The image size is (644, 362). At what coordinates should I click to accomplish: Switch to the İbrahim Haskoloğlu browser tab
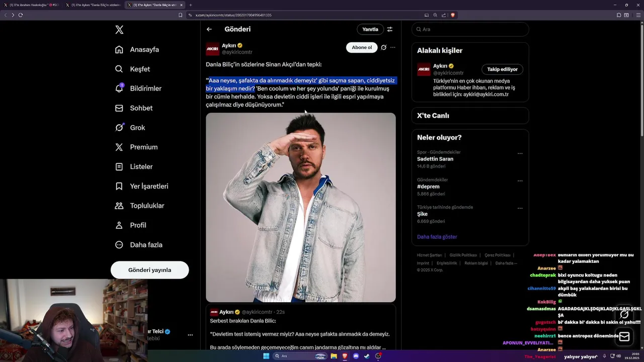(31, 5)
